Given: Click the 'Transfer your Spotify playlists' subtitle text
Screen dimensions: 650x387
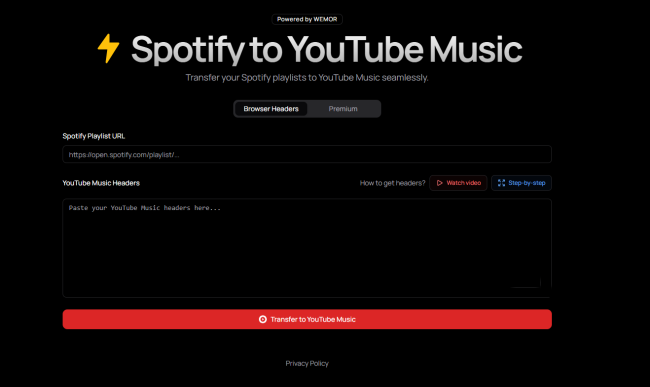Looking at the screenshot, I should [x=307, y=78].
